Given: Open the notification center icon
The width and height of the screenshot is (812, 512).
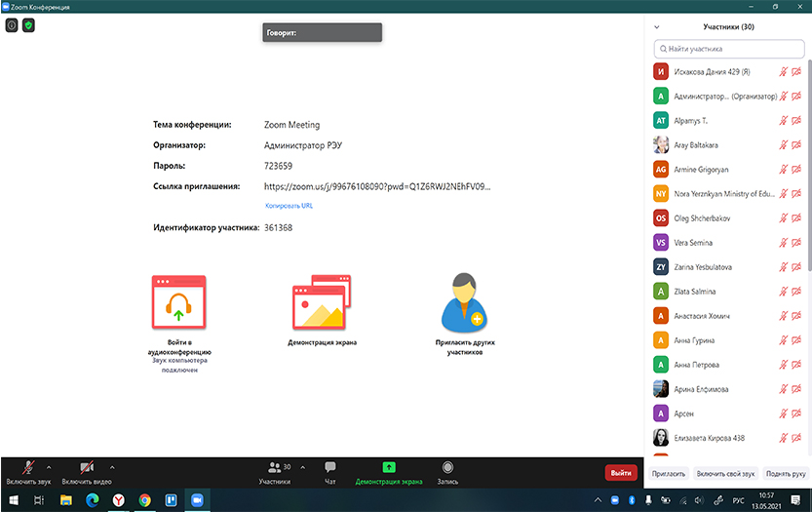Looking at the screenshot, I should 795,500.
